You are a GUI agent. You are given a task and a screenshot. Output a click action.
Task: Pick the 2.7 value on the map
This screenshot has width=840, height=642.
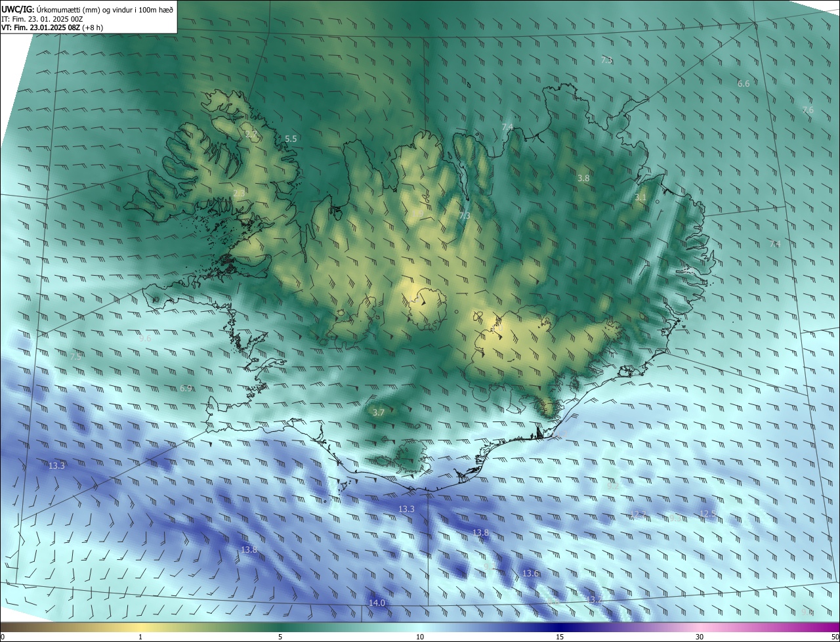[251, 135]
